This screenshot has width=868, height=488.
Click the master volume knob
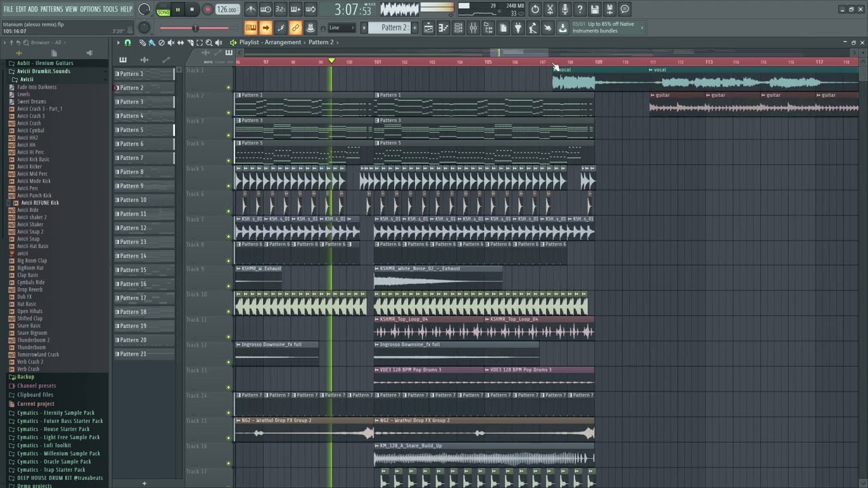[x=144, y=9]
